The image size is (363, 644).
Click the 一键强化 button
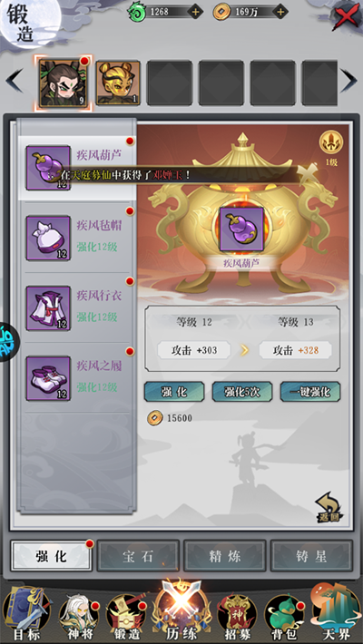point(310,392)
